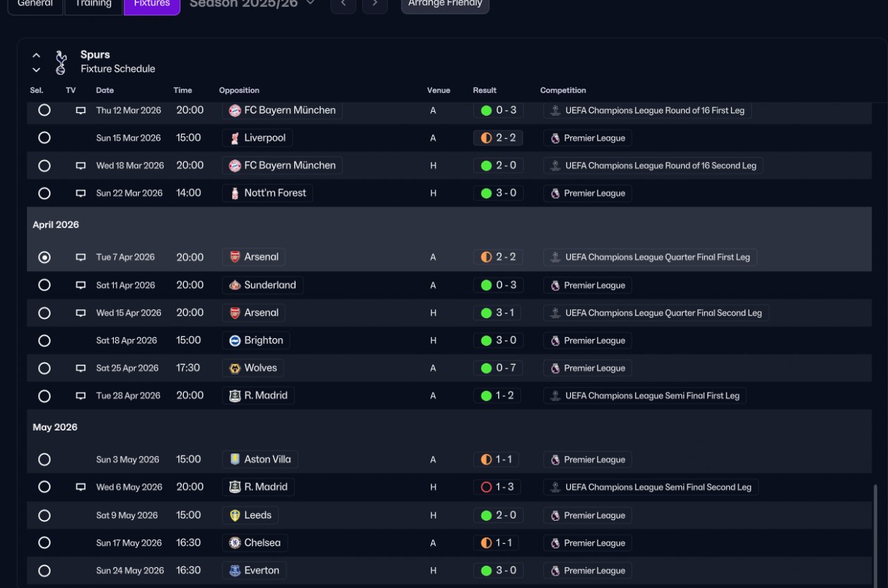Click the TV icon for Wed 6 May 2026
The width and height of the screenshot is (888, 588).
[x=80, y=487]
